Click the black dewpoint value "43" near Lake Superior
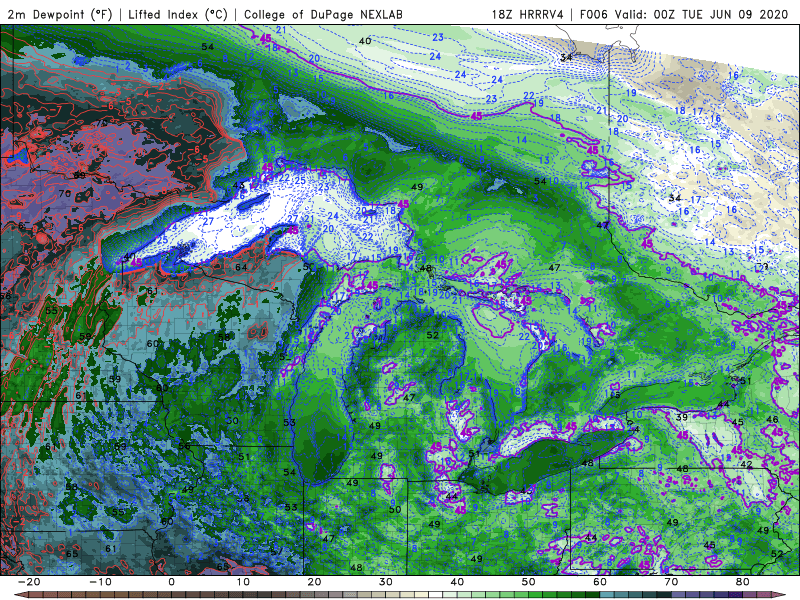800x600 pixels. point(239,186)
